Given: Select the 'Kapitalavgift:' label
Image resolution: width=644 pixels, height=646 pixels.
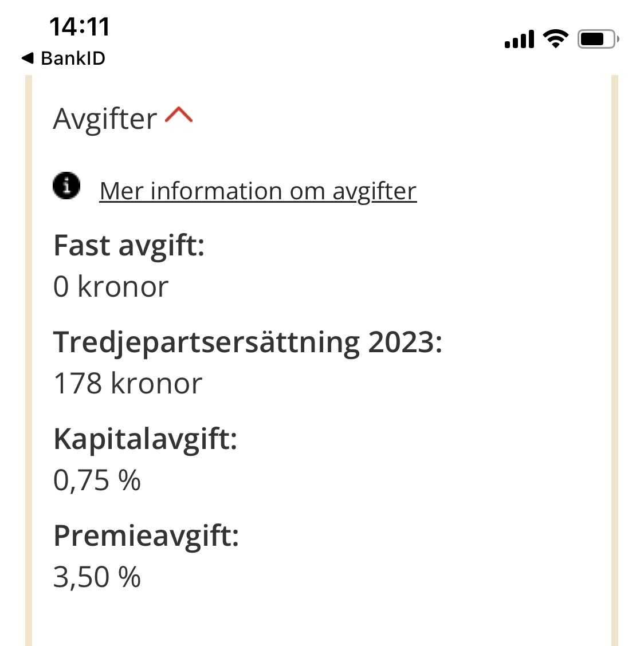Looking at the screenshot, I should click(145, 439).
